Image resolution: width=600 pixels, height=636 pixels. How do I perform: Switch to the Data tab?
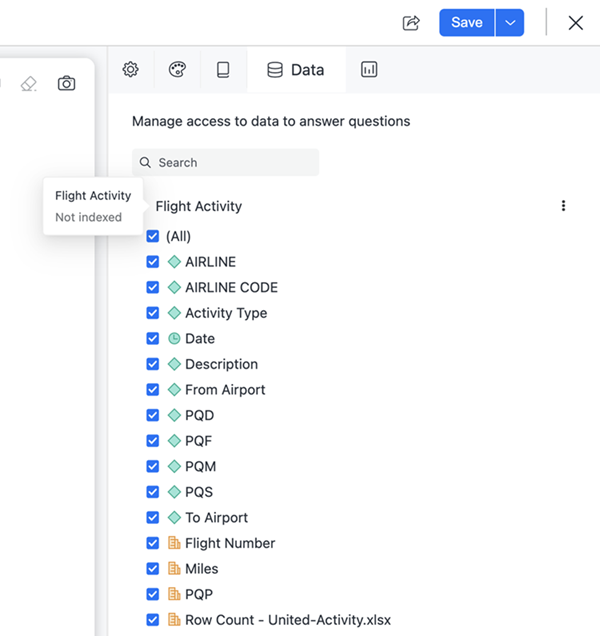[x=296, y=70]
